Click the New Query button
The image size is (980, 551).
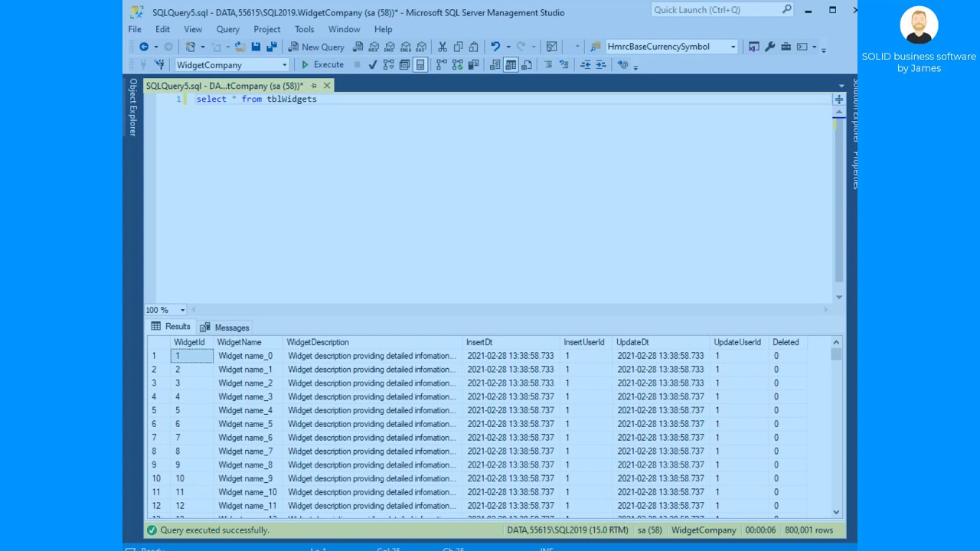point(316,47)
